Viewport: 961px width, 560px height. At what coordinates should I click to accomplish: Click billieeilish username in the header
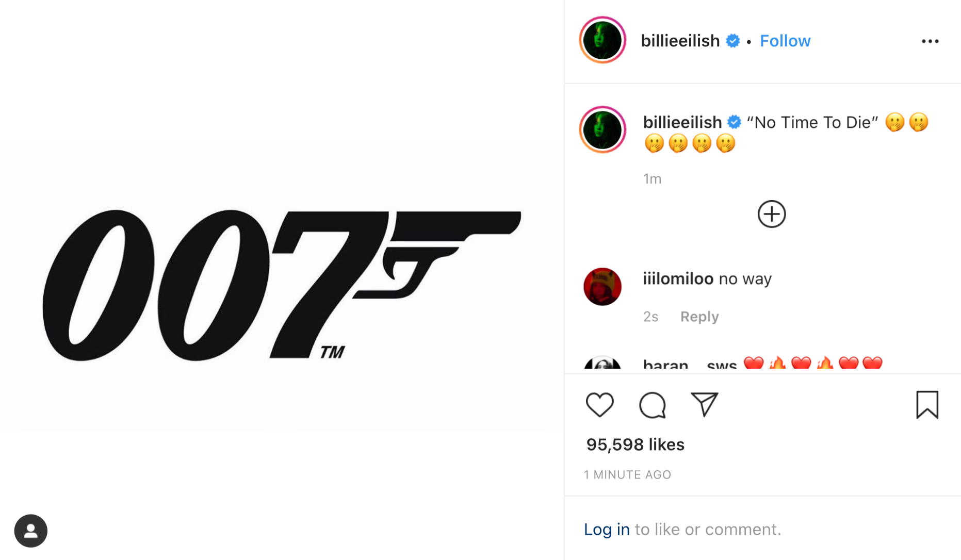tap(680, 41)
